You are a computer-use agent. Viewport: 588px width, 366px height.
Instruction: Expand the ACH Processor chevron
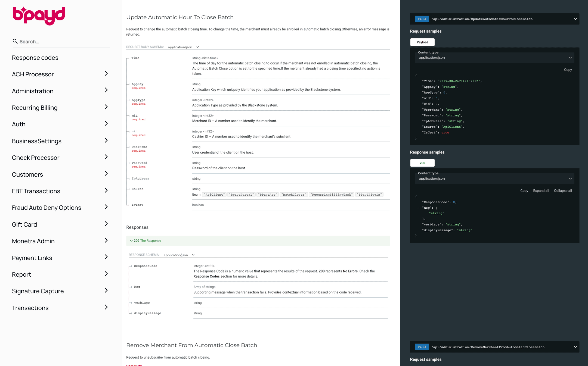(106, 74)
